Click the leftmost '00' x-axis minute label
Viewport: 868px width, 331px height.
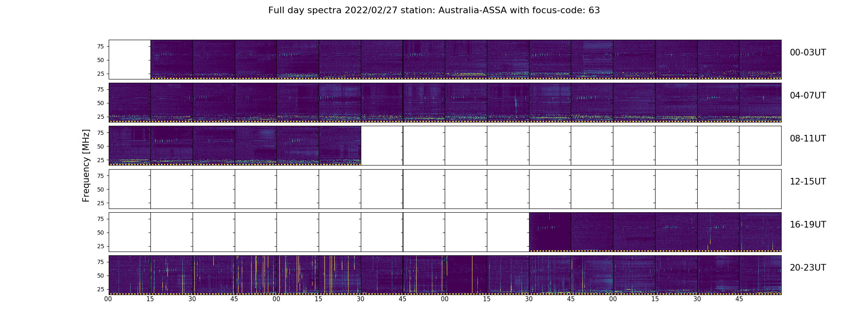click(108, 299)
